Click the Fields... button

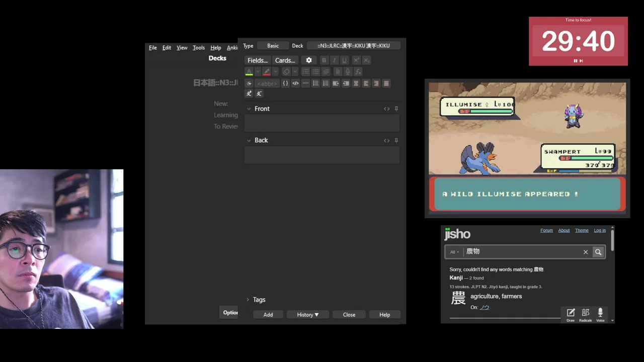(x=258, y=60)
